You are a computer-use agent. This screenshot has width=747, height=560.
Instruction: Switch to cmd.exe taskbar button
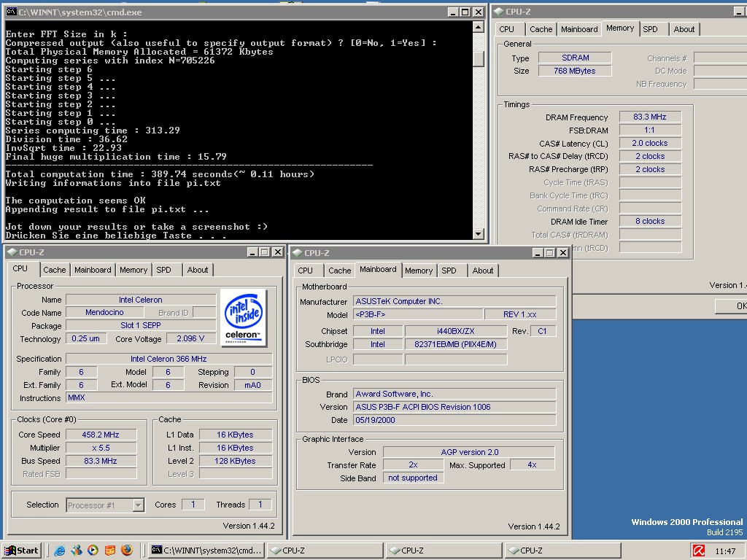[206, 551]
